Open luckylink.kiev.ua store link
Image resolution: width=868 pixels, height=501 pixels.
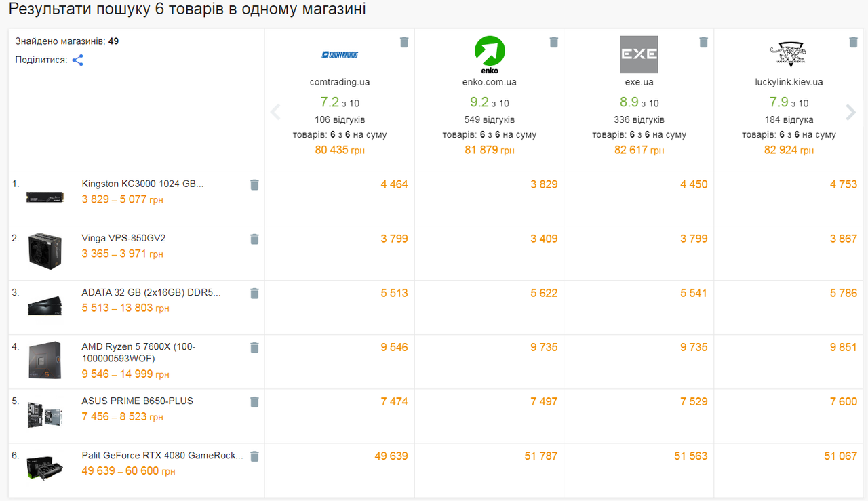[789, 82]
